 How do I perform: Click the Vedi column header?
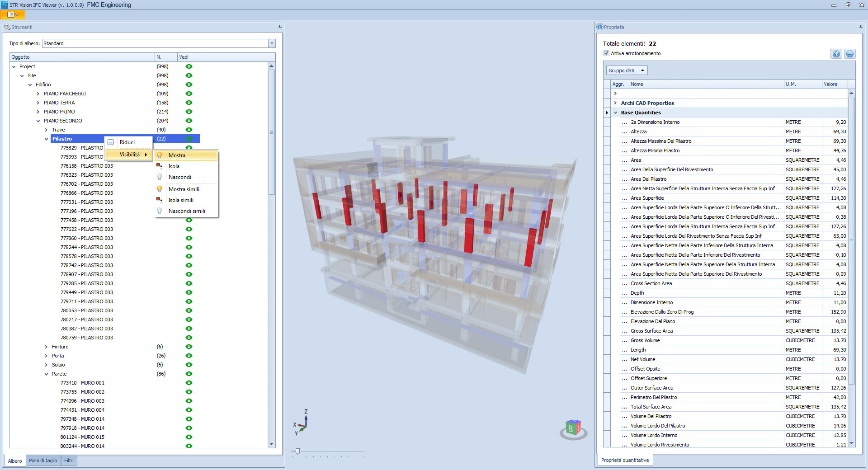[189, 57]
